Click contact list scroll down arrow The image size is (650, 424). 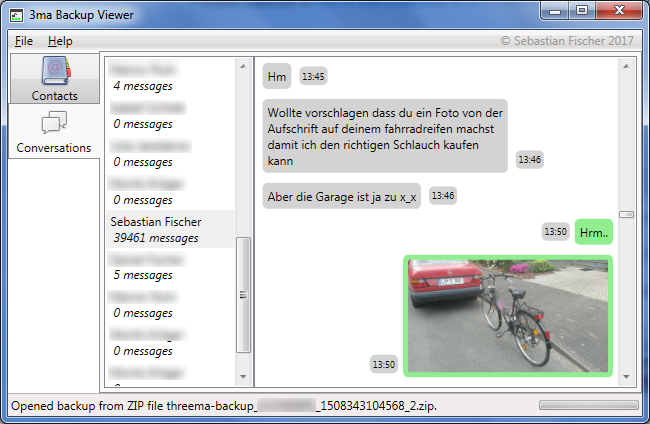pyautogui.click(x=243, y=376)
